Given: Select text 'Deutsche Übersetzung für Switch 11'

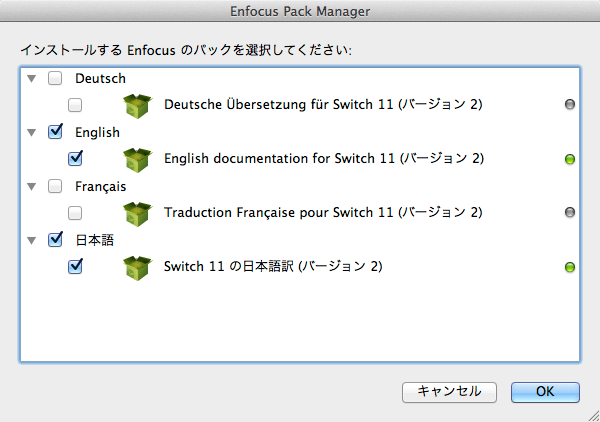Looking at the screenshot, I should coord(279,104).
